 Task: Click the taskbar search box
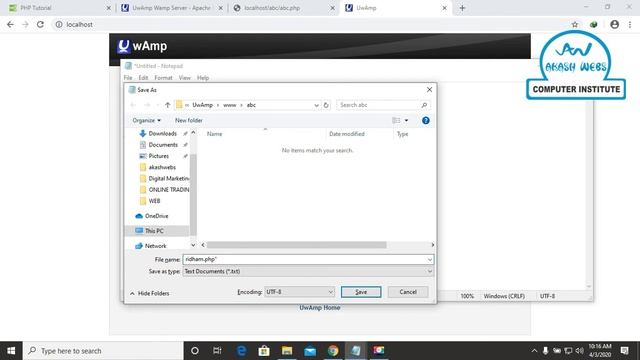click(103, 351)
